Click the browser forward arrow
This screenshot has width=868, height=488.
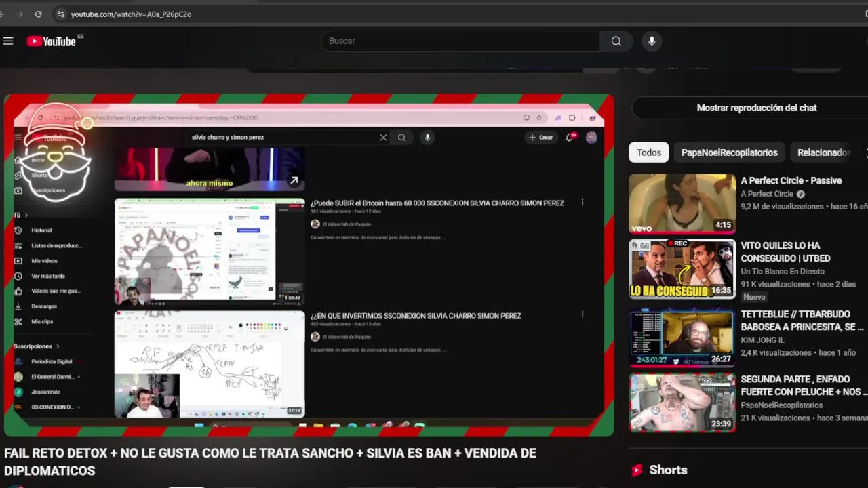click(x=18, y=14)
